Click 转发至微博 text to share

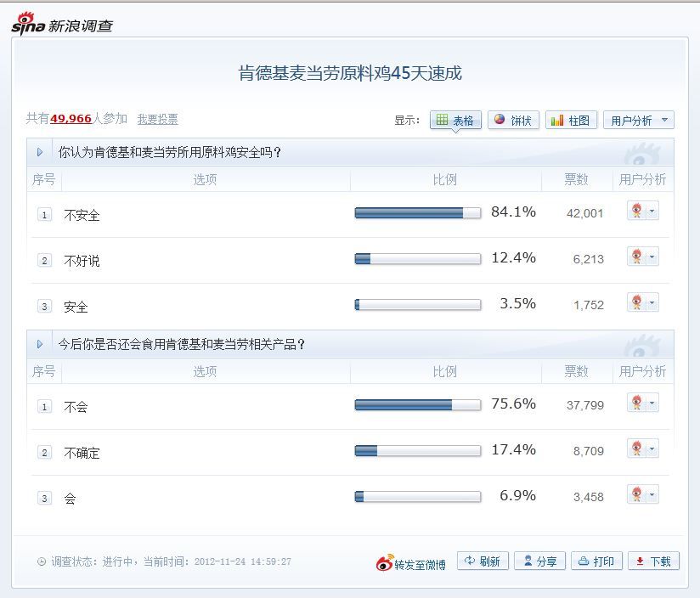[x=421, y=565]
